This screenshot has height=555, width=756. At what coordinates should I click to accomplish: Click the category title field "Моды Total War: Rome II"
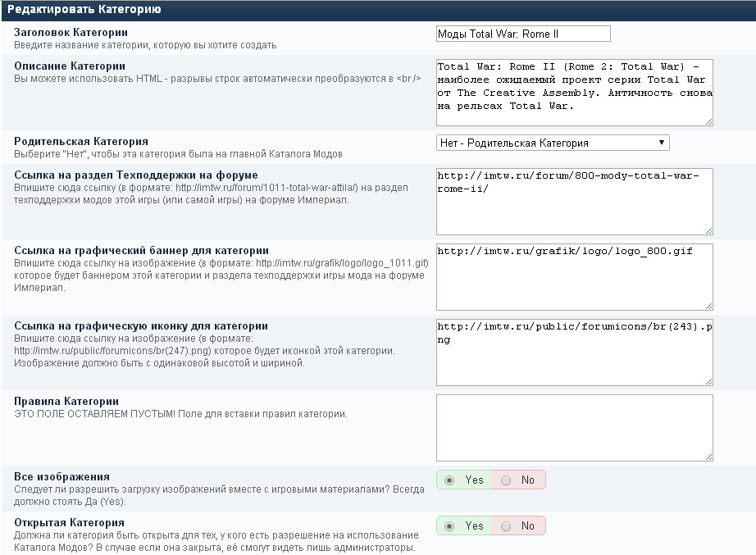pos(523,34)
